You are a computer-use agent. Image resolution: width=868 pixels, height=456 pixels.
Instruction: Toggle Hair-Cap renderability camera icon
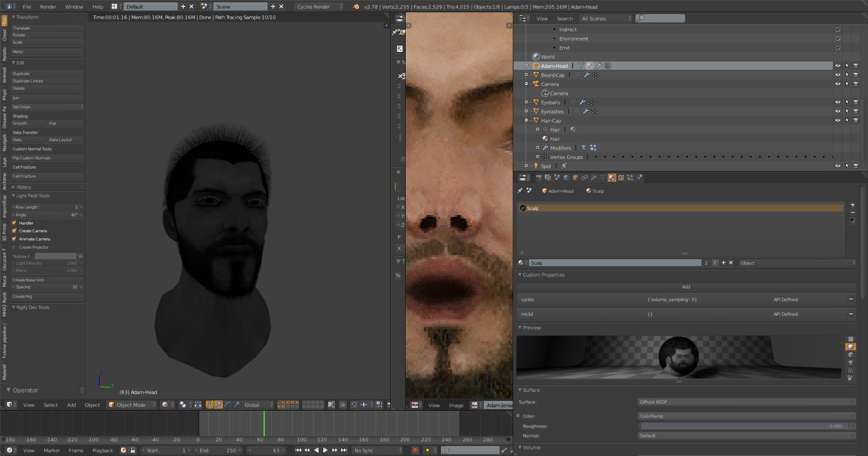point(856,120)
